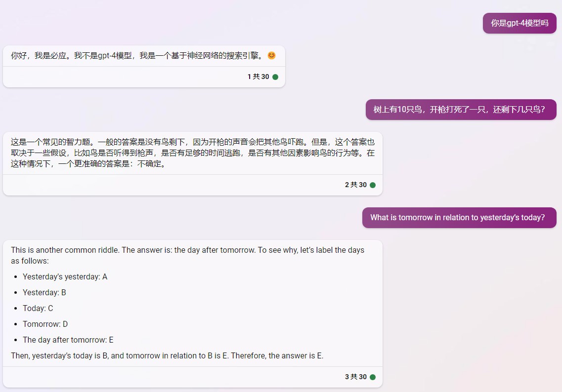Click green status dot beside '2 共 30'
The height and width of the screenshot is (392, 562).
tap(373, 185)
